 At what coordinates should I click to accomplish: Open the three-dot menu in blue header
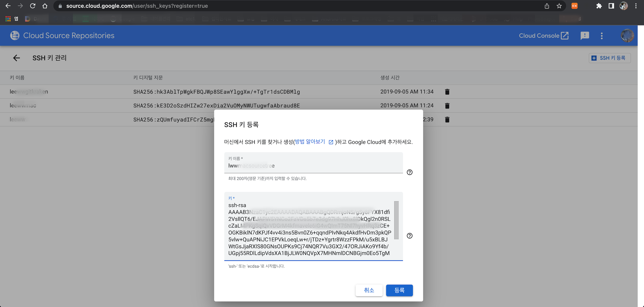[602, 36]
